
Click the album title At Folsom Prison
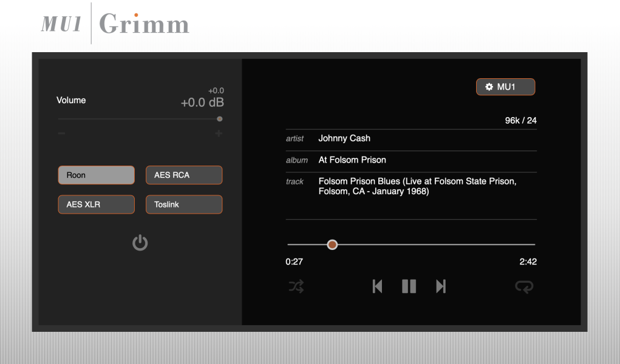pos(352,160)
